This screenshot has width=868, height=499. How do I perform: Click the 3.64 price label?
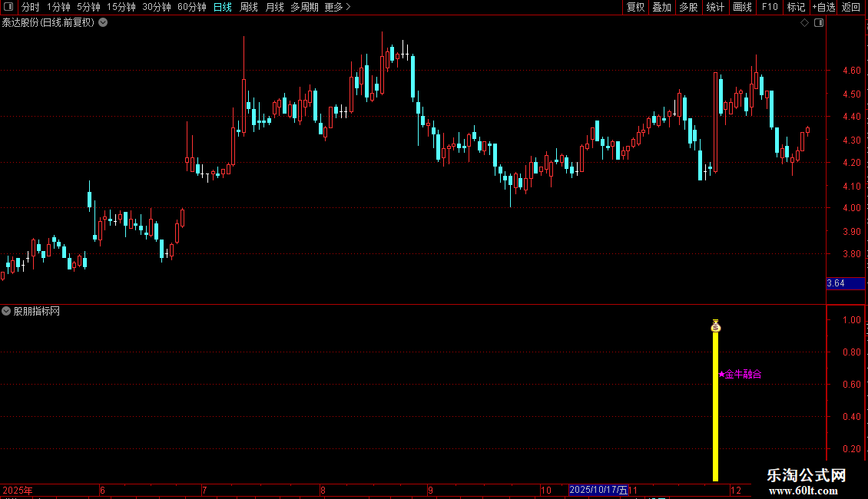pyautogui.click(x=845, y=283)
